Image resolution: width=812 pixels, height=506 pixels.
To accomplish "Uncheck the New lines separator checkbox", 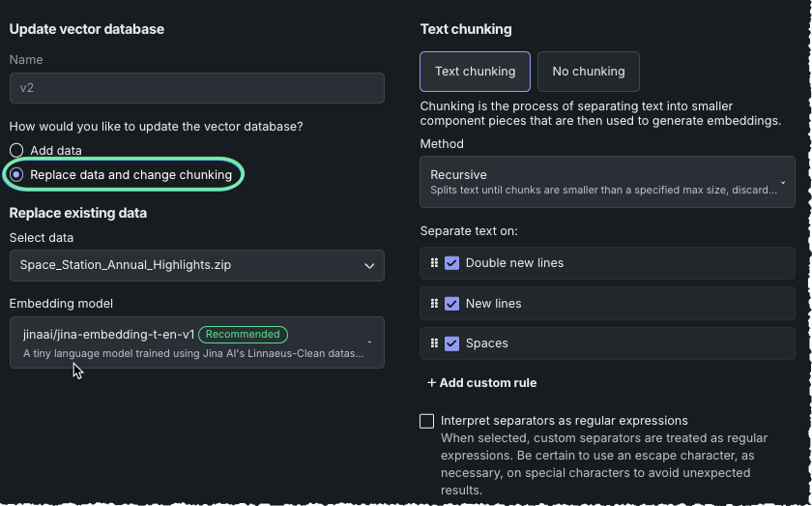I will [451, 303].
